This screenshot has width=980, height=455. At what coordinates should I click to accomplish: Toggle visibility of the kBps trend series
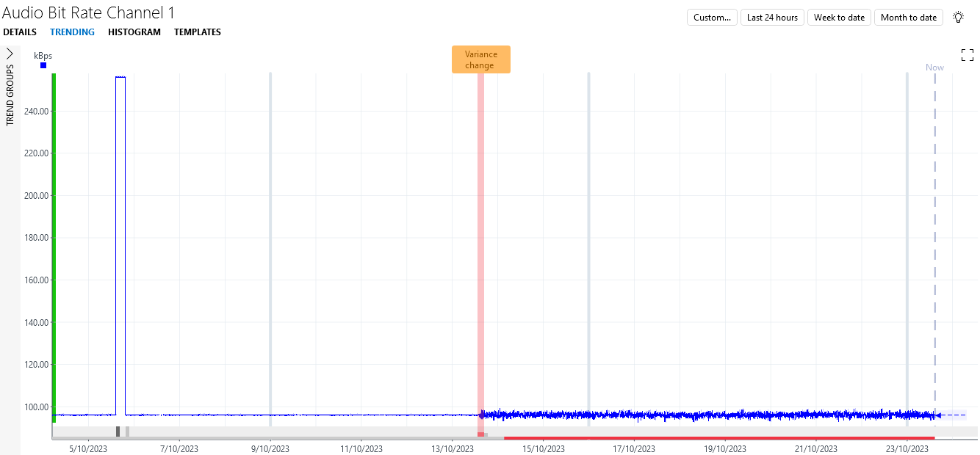point(43,65)
